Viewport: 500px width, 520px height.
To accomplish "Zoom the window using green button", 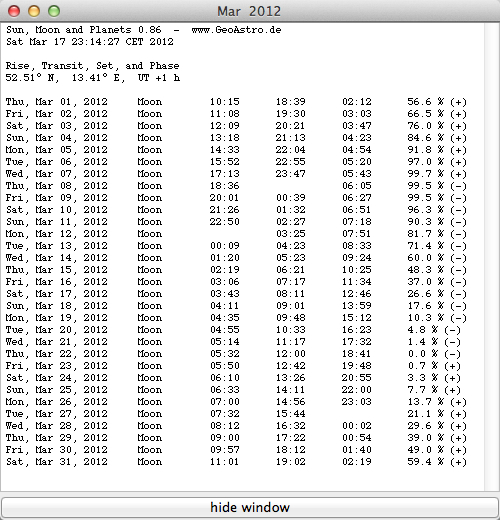I will tap(54, 11).
